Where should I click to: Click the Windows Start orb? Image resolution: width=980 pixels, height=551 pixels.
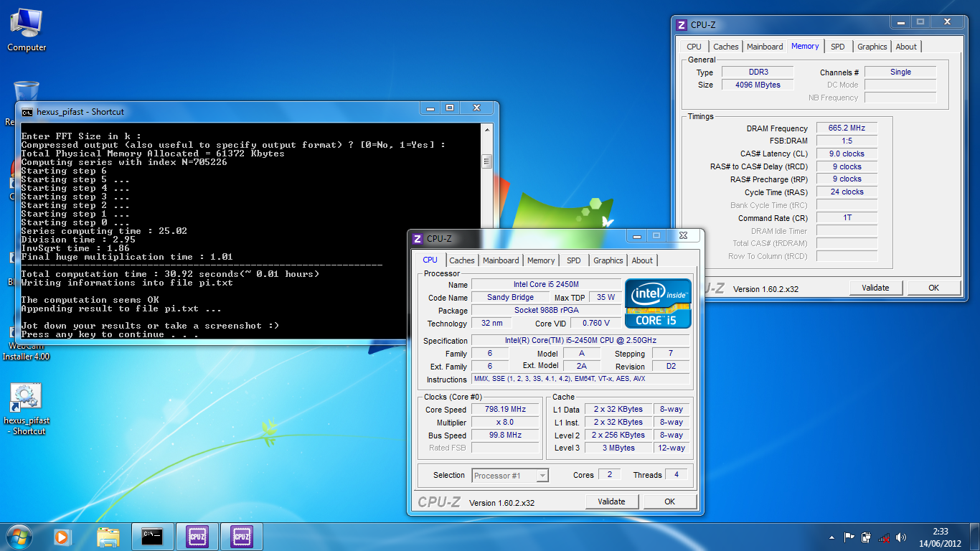18,537
